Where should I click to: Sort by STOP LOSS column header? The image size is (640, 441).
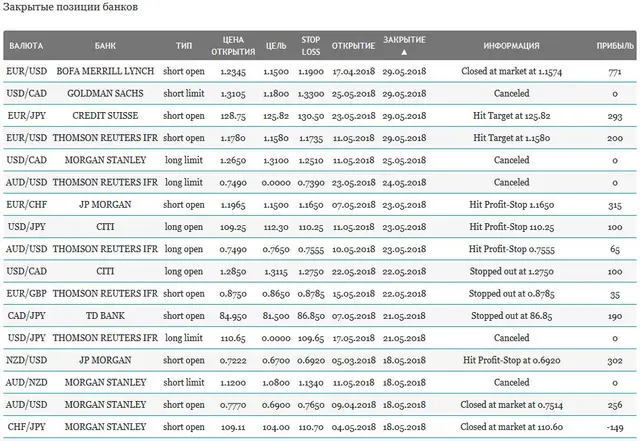coord(311,46)
